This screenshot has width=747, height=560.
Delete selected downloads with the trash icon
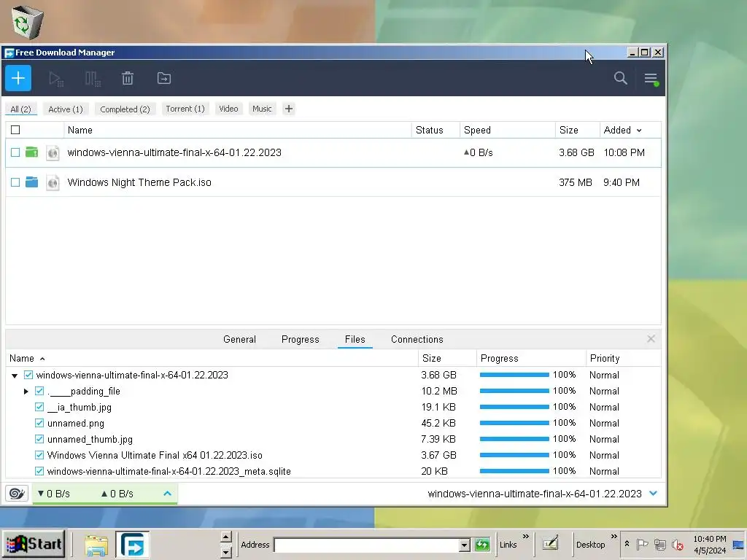127,78
